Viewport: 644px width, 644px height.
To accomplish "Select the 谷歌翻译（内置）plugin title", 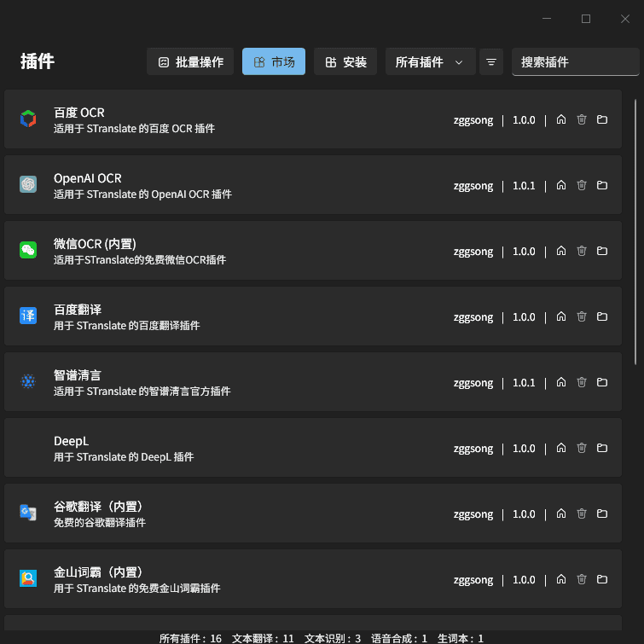I will pos(98,507).
